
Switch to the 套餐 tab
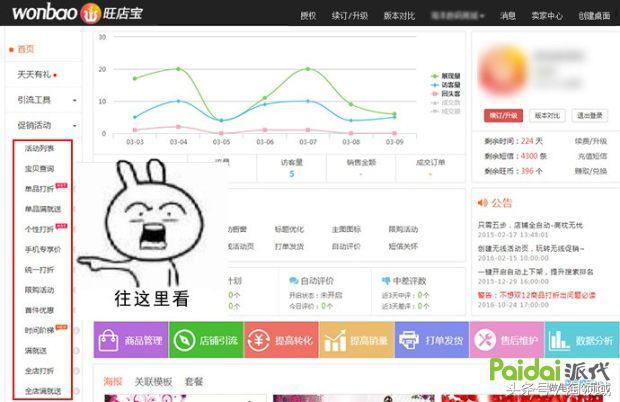pos(194,381)
